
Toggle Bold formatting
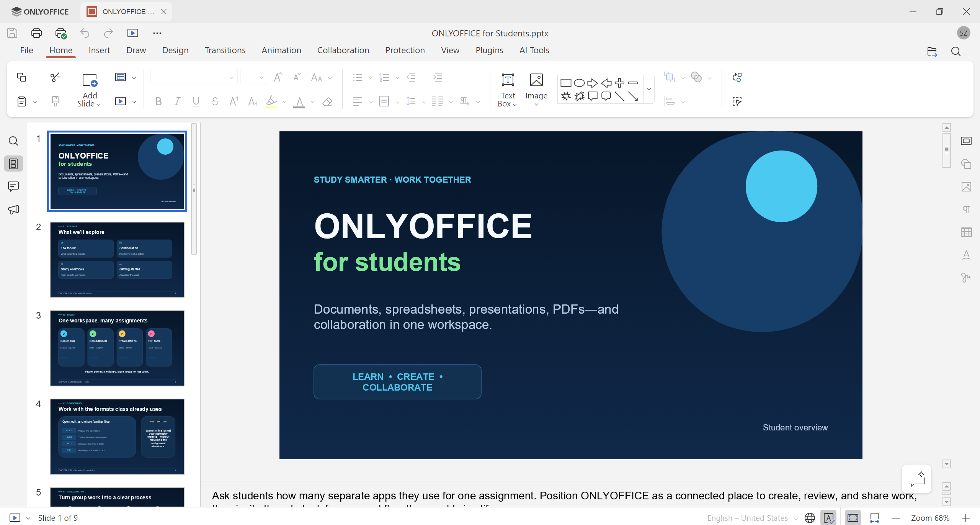click(158, 102)
